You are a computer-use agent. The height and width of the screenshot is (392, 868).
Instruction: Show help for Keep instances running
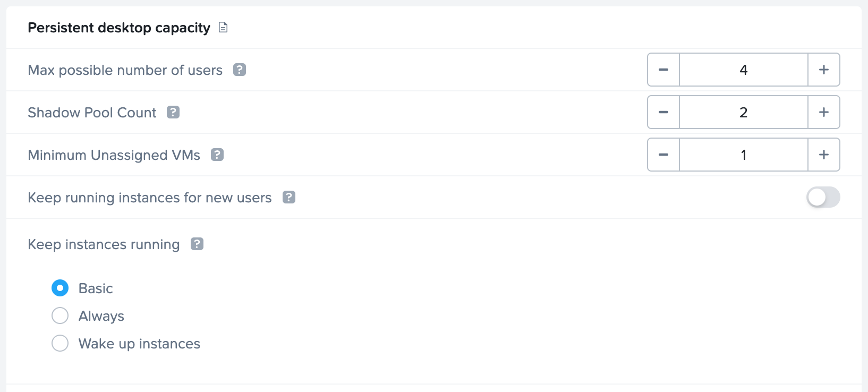[x=197, y=244]
